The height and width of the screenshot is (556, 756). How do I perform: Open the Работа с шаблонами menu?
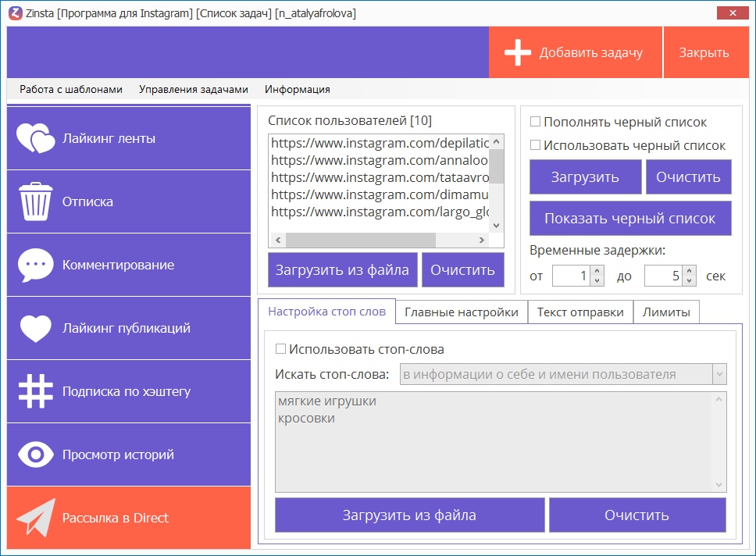tap(71, 89)
